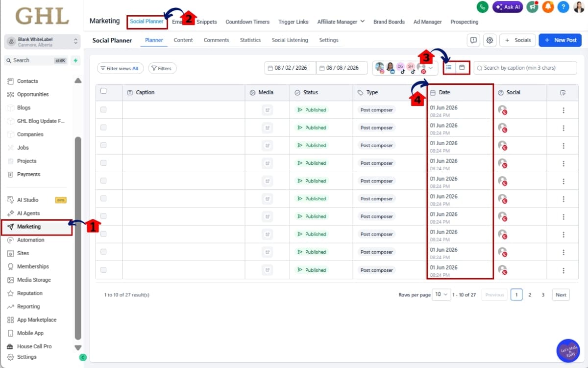Open the Filters button

click(162, 68)
